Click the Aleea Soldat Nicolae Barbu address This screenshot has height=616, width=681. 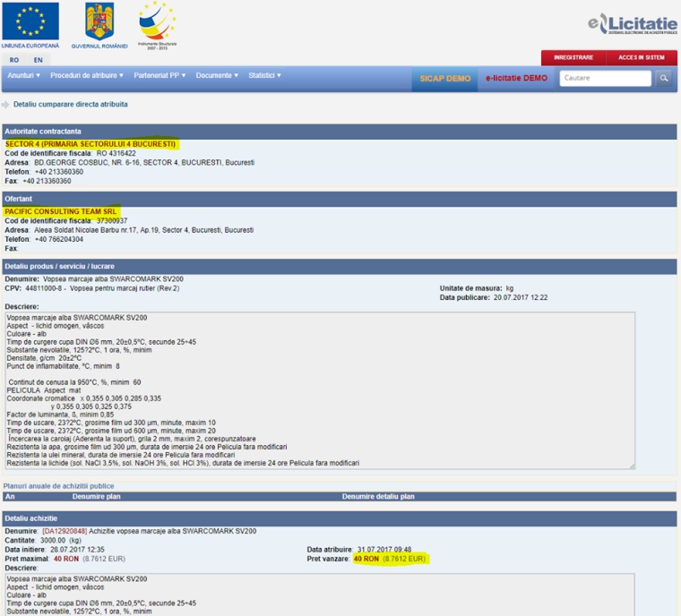(x=143, y=230)
